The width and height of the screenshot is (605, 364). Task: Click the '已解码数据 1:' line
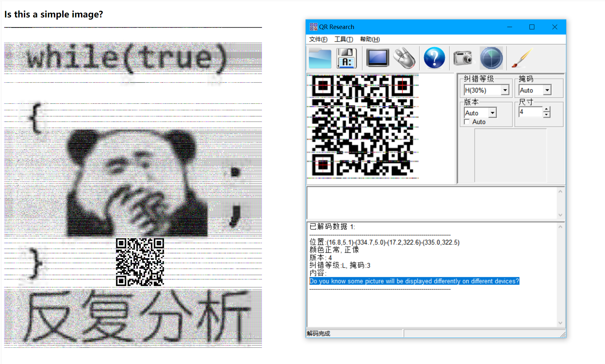click(332, 227)
